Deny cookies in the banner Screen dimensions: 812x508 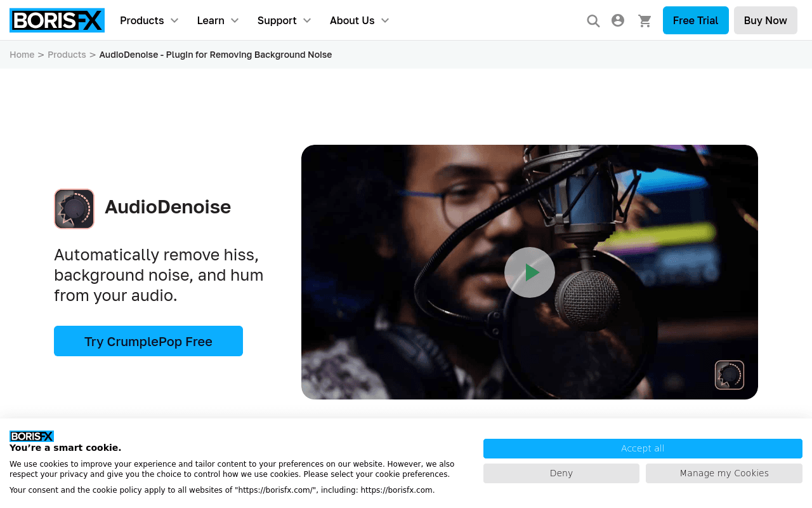(561, 473)
